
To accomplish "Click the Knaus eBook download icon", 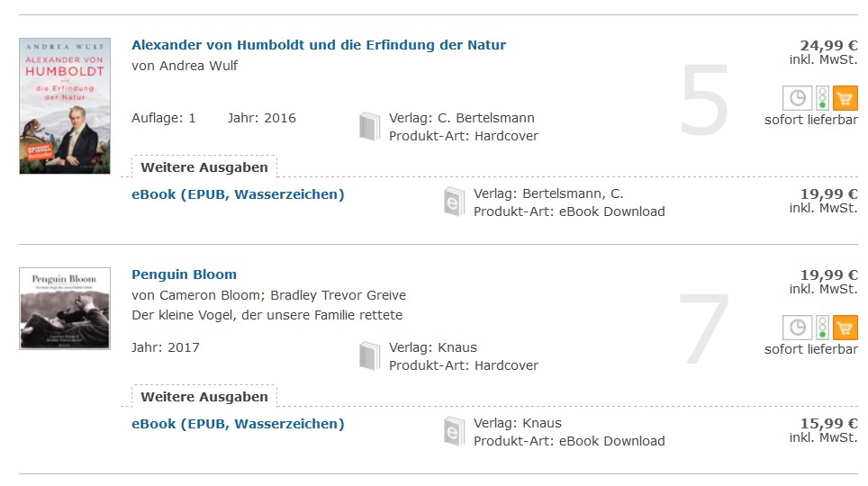I will (x=454, y=431).
